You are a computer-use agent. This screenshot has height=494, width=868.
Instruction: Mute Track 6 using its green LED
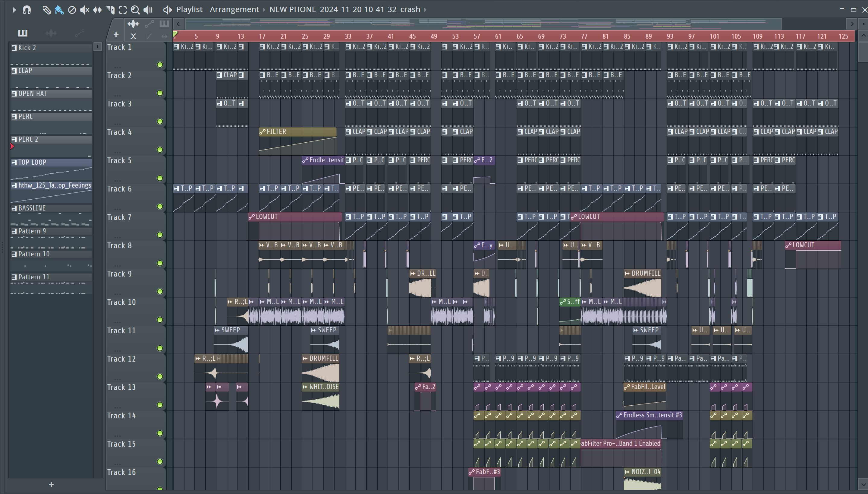(160, 206)
